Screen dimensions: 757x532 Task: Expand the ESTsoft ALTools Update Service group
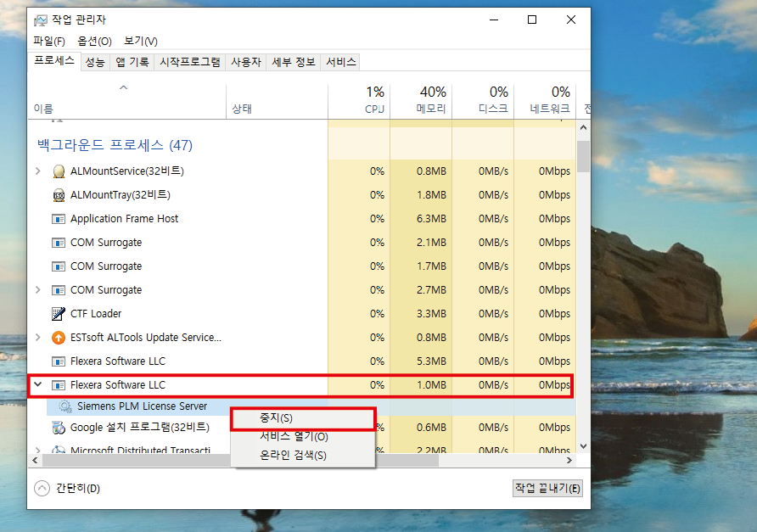pos(38,338)
